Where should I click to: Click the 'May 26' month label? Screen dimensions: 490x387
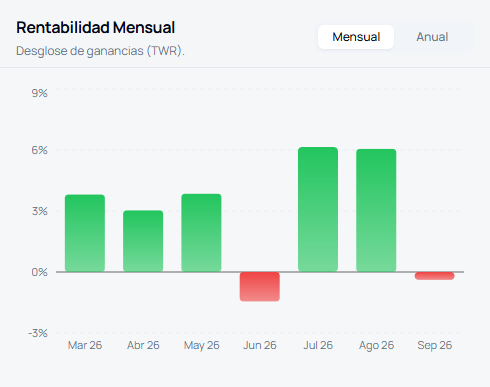(x=202, y=345)
